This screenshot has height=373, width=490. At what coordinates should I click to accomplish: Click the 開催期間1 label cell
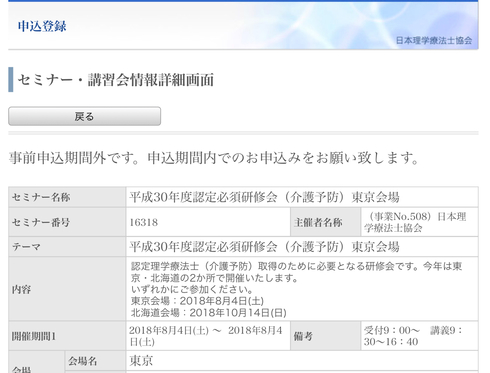[x=67, y=336]
